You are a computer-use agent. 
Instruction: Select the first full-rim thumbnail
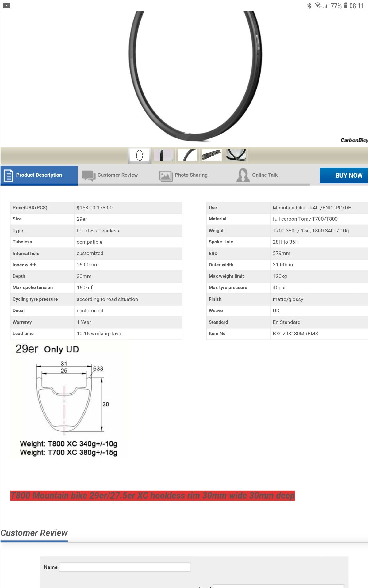click(x=140, y=155)
